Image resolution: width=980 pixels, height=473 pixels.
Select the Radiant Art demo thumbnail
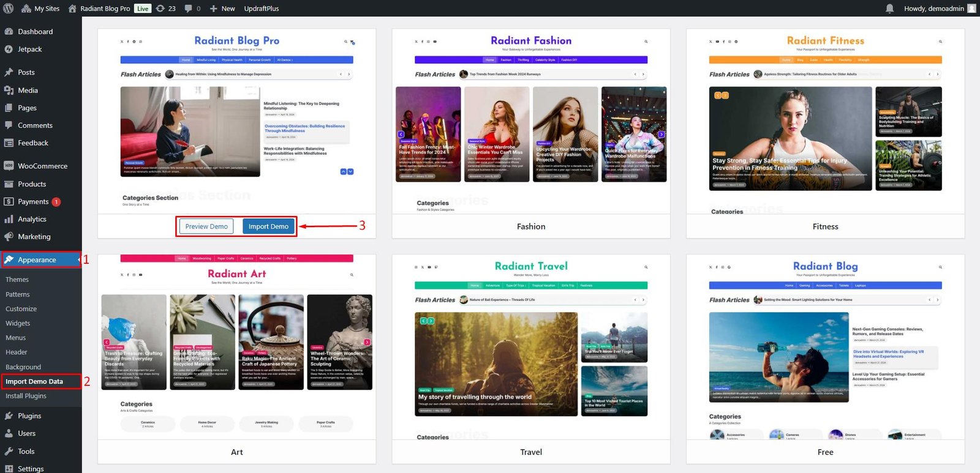237,347
